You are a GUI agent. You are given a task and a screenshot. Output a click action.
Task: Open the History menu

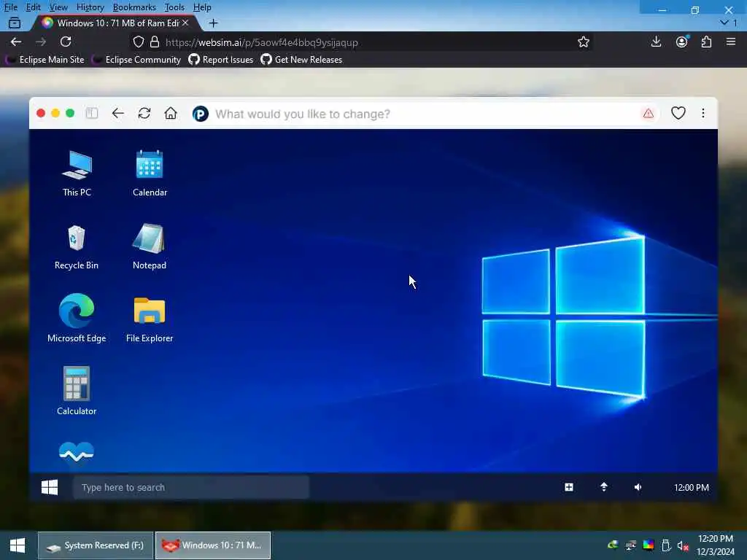coord(90,7)
